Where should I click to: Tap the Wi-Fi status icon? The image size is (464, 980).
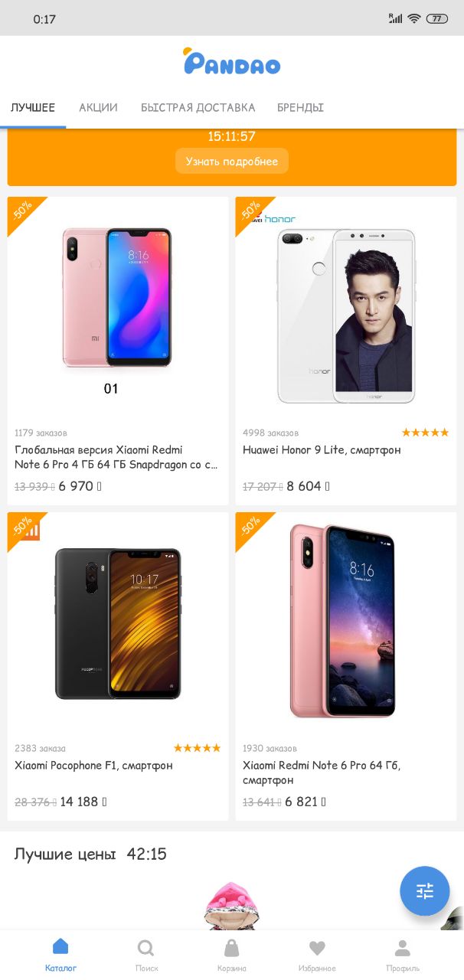414,18
